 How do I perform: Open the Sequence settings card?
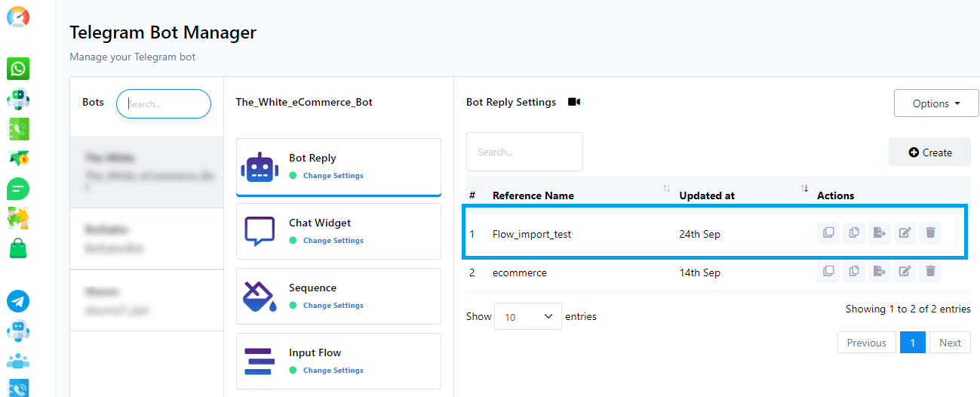coord(338,296)
